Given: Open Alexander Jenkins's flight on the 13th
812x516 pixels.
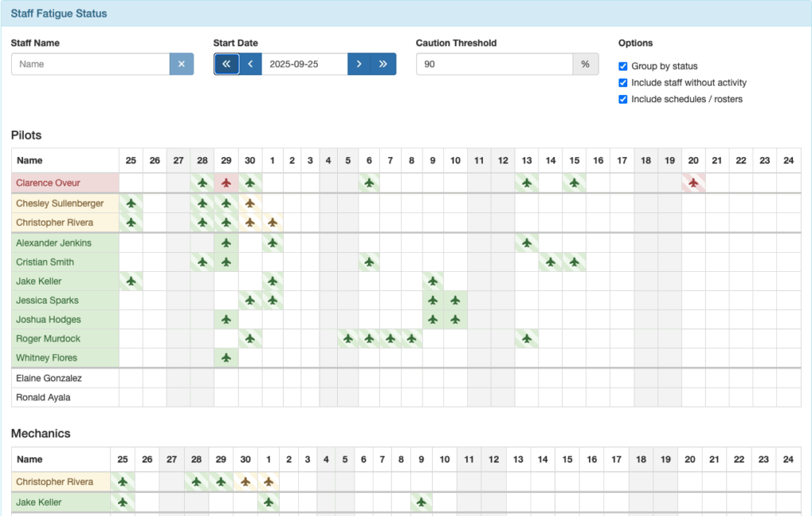Looking at the screenshot, I should tap(526, 243).
